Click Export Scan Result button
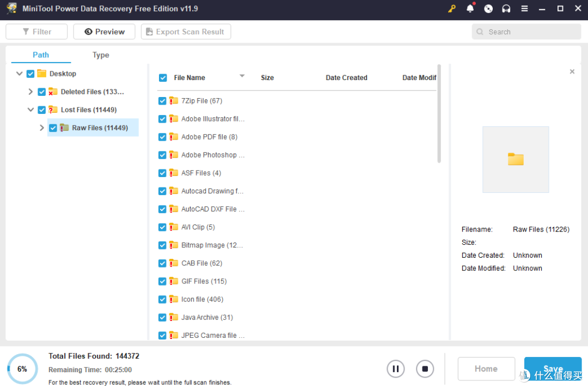The image size is (588, 388). (x=186, y=32)
